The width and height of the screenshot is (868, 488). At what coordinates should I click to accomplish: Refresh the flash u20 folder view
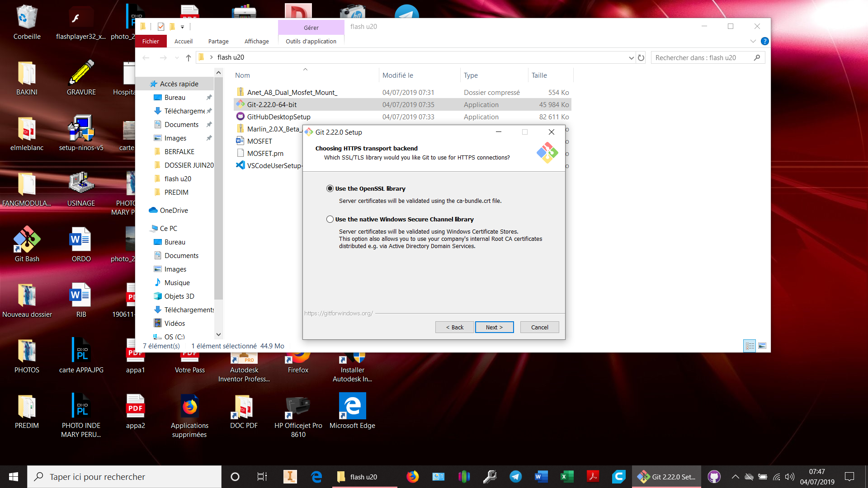pos(641,57)
